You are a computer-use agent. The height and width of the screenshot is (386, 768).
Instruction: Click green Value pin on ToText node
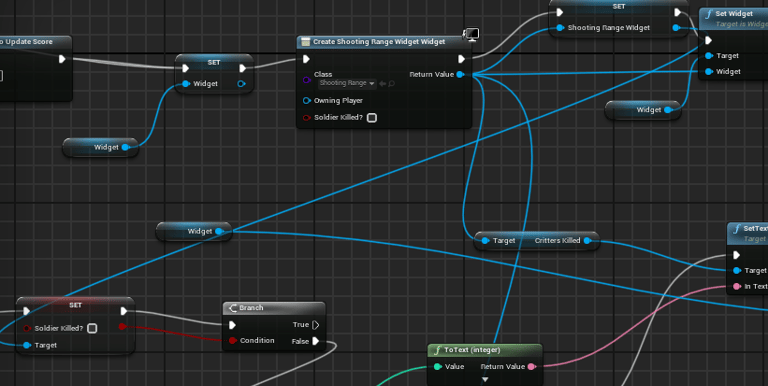(x=437, y=366)
